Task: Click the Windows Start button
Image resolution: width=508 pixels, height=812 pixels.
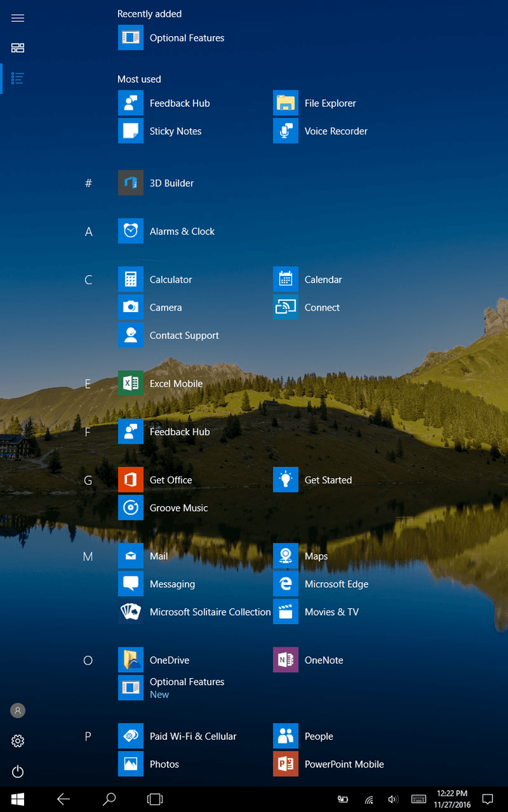Action: pos(17,799)
